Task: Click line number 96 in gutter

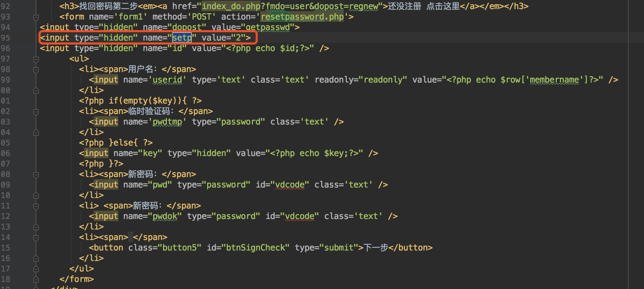Action: (6, 48)
